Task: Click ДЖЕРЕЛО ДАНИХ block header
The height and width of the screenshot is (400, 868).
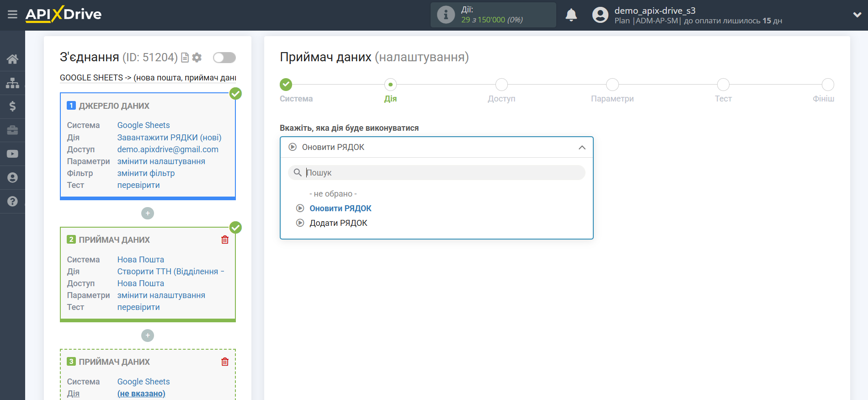Action: pos(114,106)
